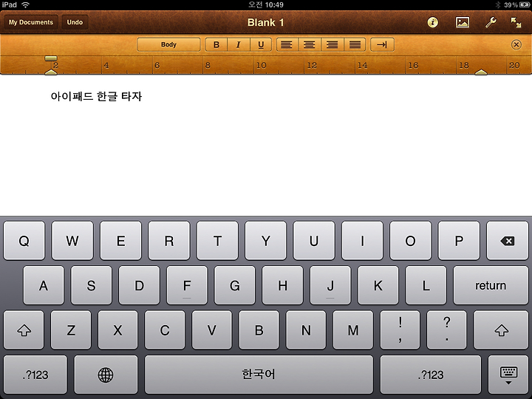Toggle bold formatting

(x=216, y=44)
